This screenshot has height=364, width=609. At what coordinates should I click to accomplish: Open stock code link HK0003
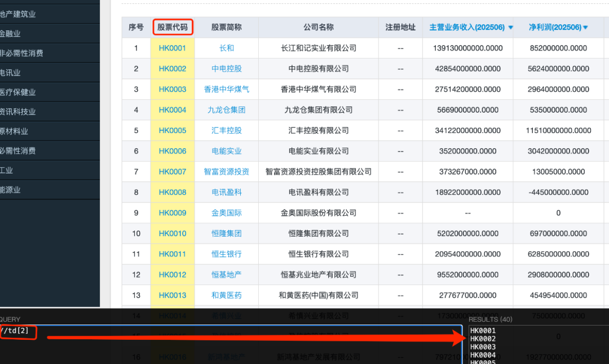[x=173, y=89]
